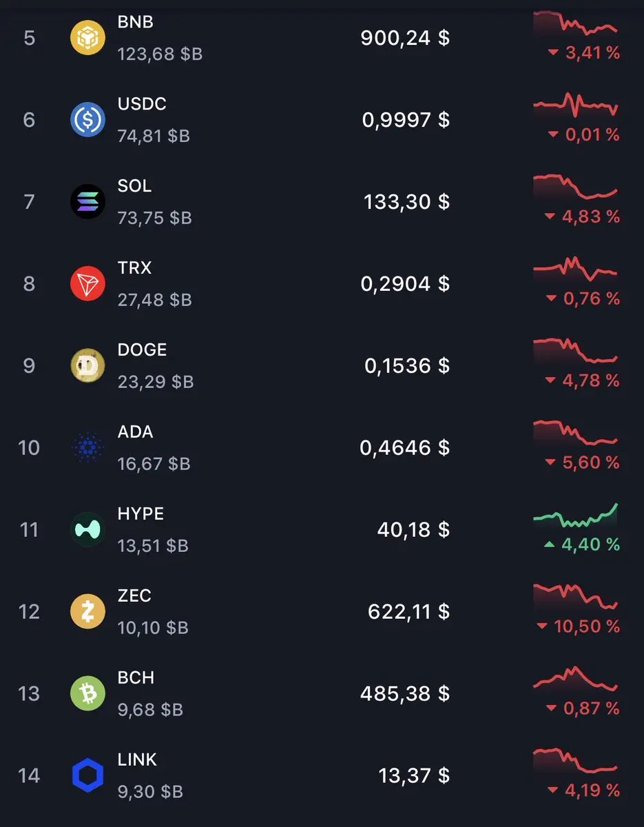This screenshot has height=827, width=644.
Task: Open the BNB price 900,24 $
Action: 405,38
